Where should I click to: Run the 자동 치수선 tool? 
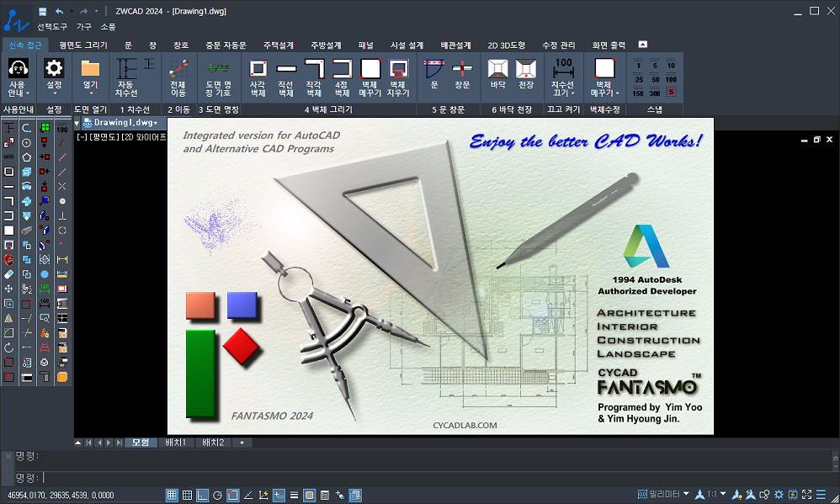(x=126, y=78)
